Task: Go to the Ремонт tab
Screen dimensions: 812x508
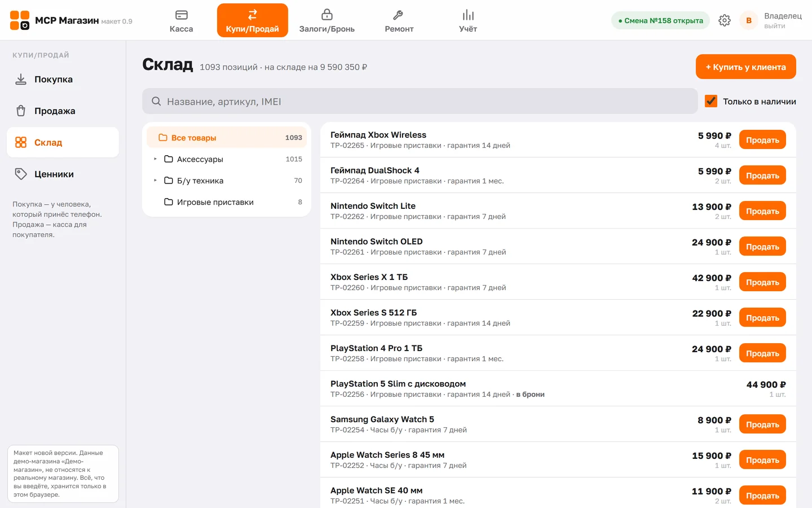Action: (x=399, y=20)
